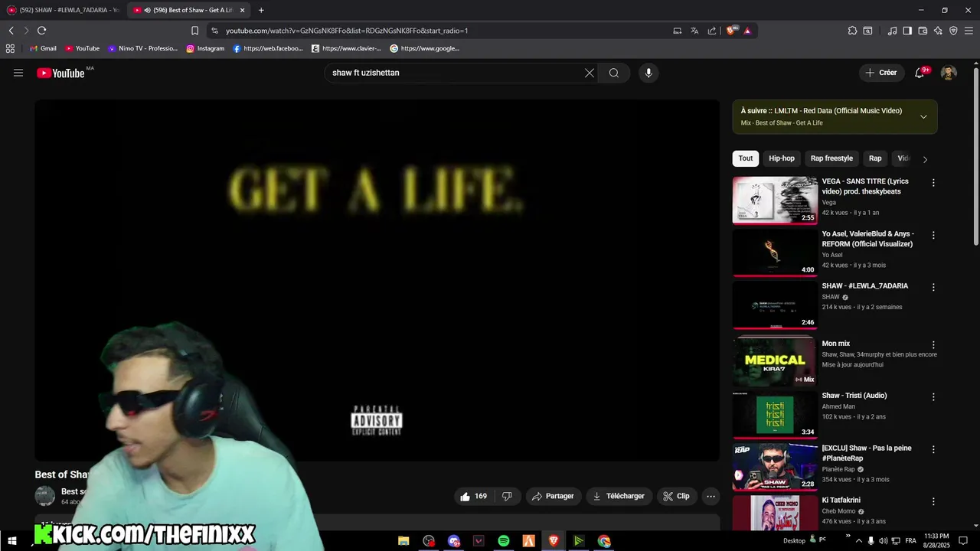Open options for Shaw - Tristi (Audio)
The image size is (980, 551).
[933, 397]
